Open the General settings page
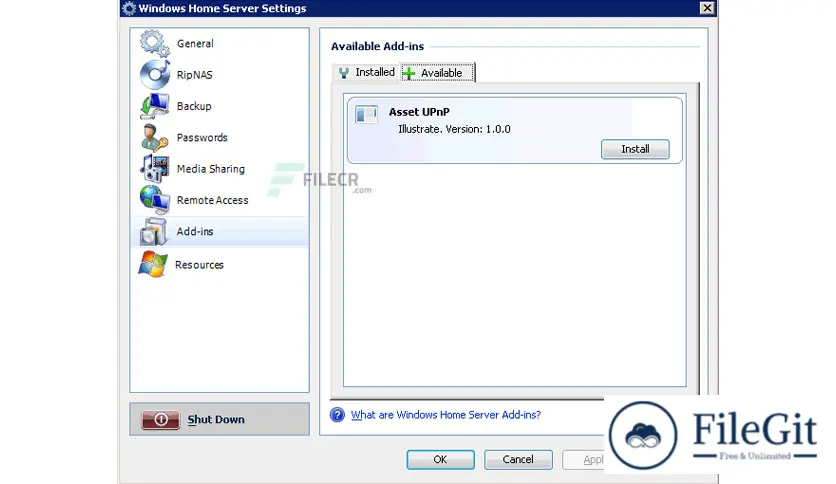836x484 pixels. 219,44
